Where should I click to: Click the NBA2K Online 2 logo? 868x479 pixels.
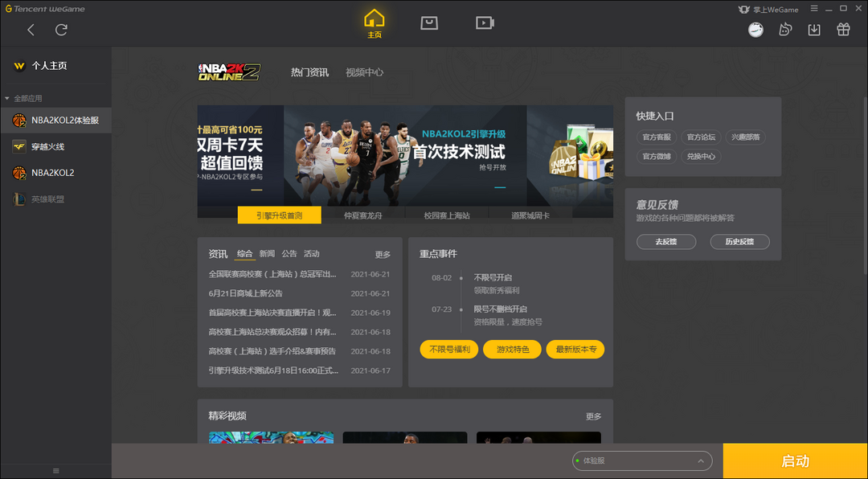[229, 72]
